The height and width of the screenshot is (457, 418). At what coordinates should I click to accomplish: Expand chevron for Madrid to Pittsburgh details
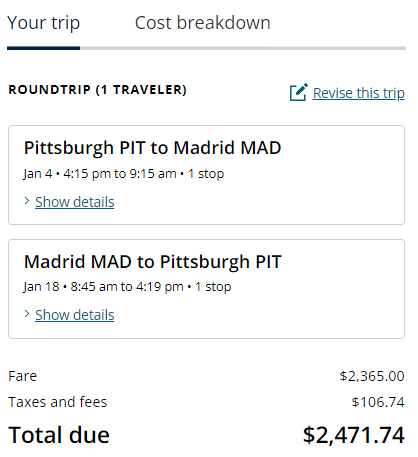click(x=27, y=314)
